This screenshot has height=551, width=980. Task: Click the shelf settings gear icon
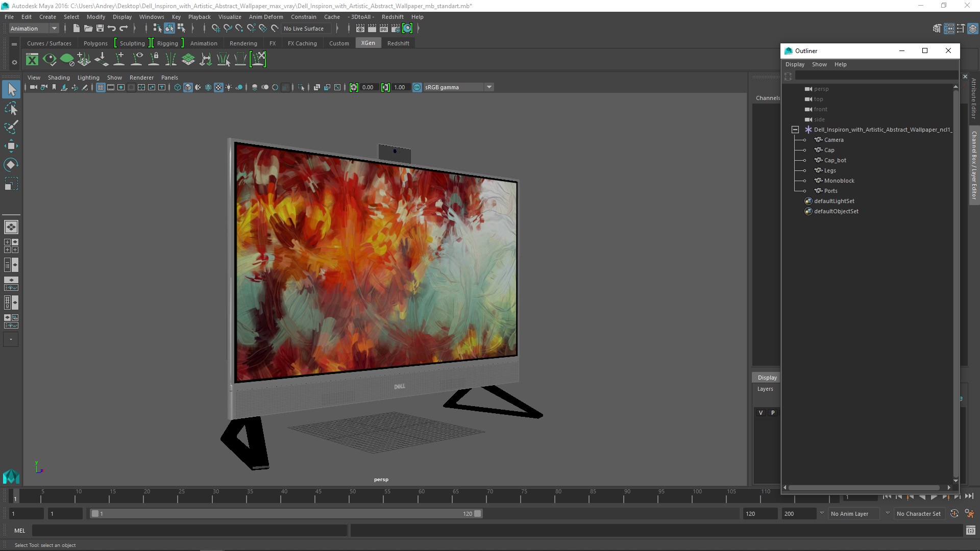pyautogui.click(x=14, y=62)
